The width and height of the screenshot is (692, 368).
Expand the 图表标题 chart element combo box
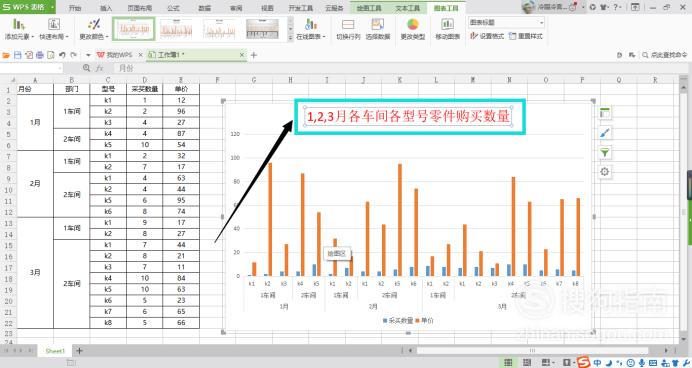pyautogui.click(x=542, y=22)
